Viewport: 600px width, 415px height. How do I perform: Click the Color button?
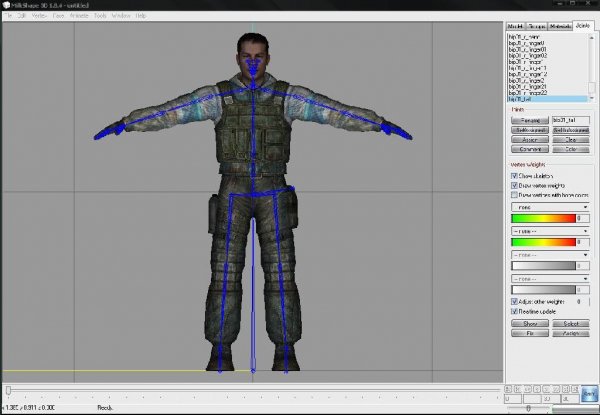571,149
